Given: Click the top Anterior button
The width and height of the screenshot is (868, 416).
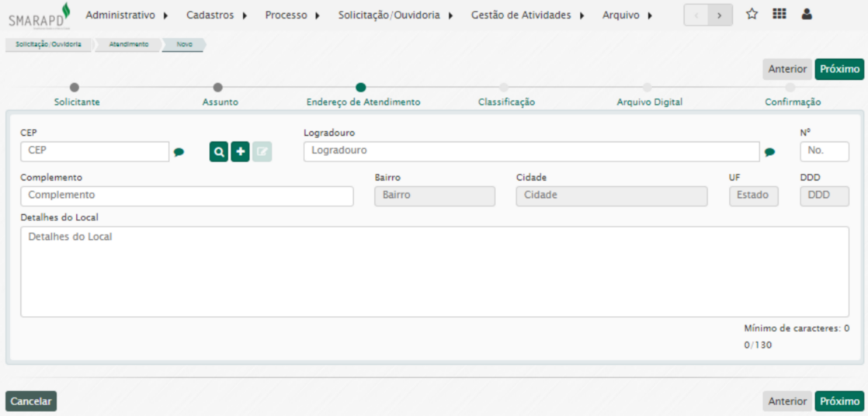Looking at the screenshot, I should 787,69.
